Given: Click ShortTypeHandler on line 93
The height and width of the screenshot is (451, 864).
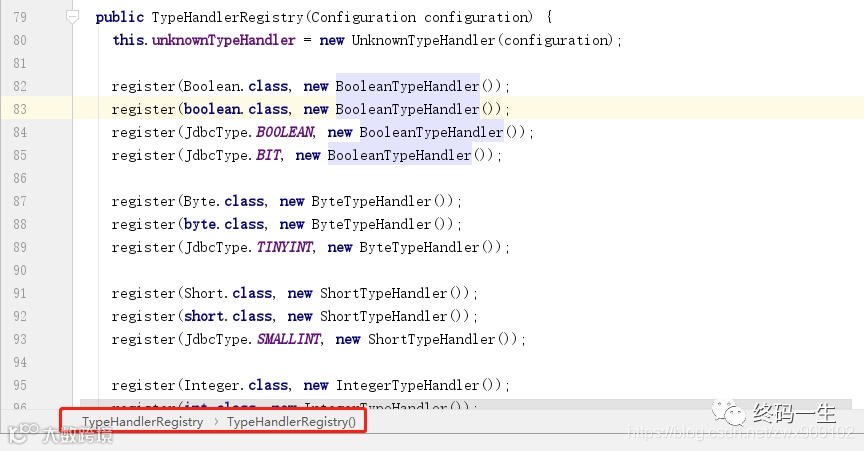Looking at the screenshot, I should tap(431, 340).
